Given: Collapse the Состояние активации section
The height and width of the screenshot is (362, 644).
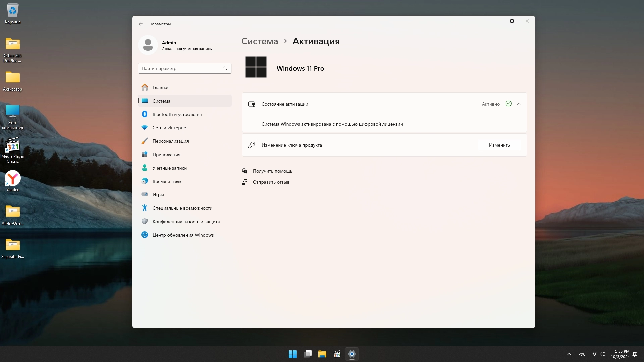Looking at the screenshot, I should (519, 104).
